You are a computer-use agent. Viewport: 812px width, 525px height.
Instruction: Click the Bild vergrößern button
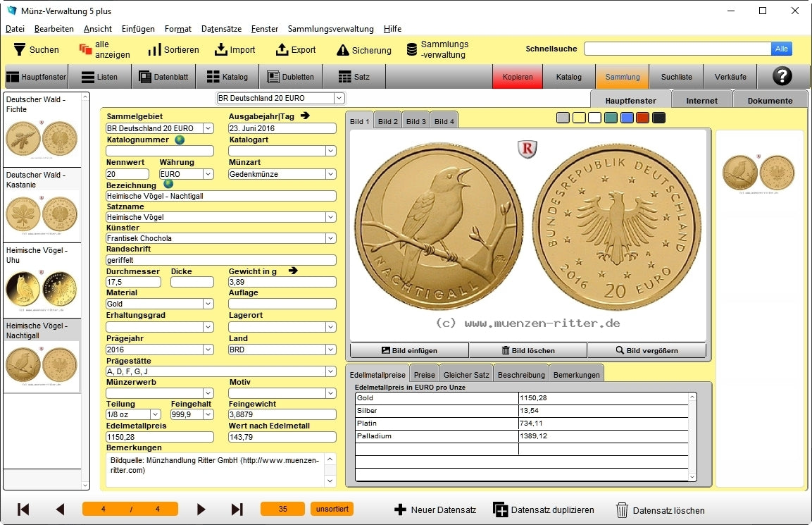[647, 350]
